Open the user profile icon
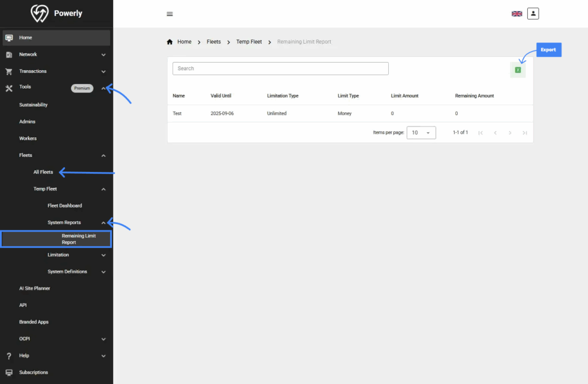 click(533, 14)
